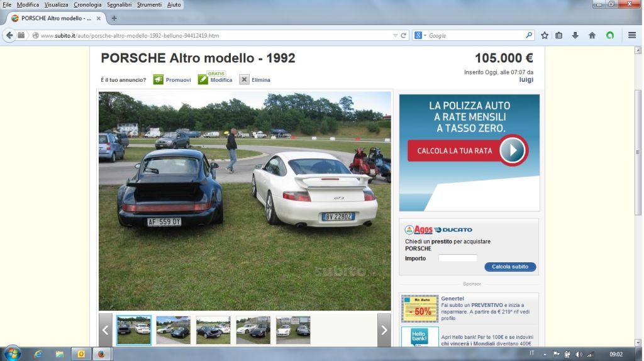644x361 pixels.
Task: Open Internet Explorer from the taskbar
Action: (x=38, y=354)
